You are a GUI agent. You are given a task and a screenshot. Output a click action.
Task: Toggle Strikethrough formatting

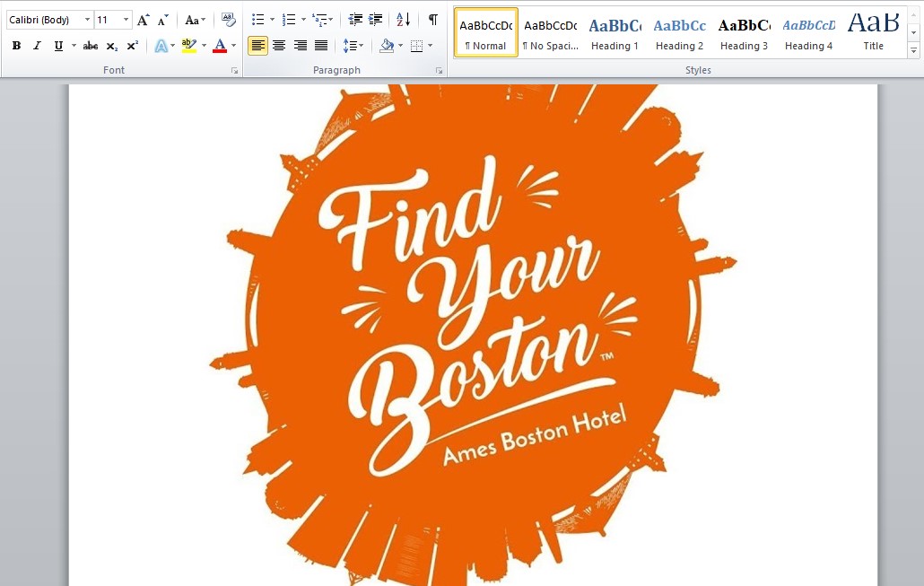tap(91, 46)
